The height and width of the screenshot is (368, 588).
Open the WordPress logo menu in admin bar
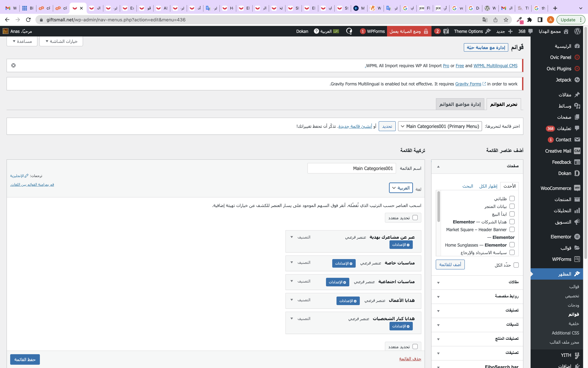(577, 31)
